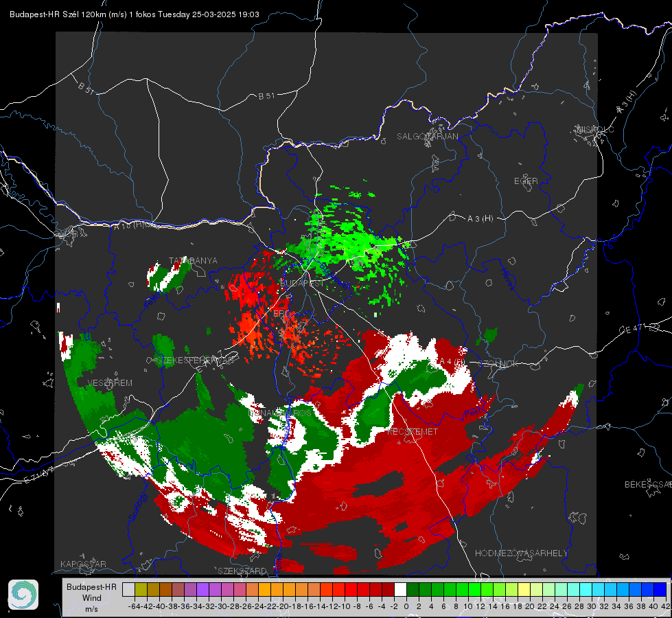Click the radar title text with the date
672x618 pixels.
134,14
